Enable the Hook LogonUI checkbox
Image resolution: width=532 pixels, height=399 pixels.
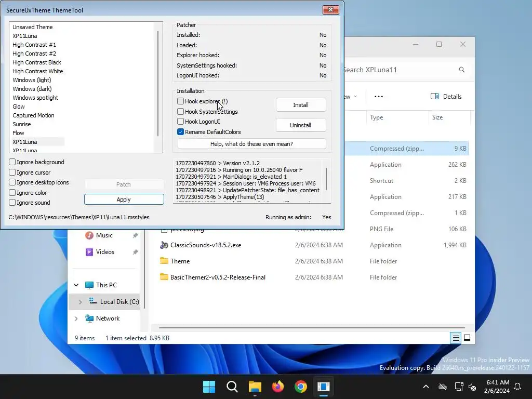pyautogui.click(x=180, y=122)
